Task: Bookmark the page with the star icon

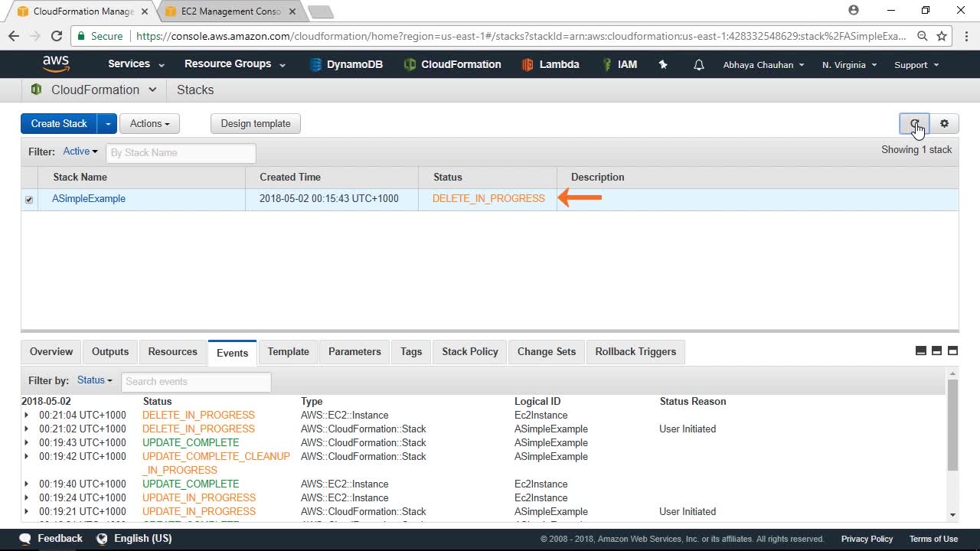Action: click(x=942, y=36)
